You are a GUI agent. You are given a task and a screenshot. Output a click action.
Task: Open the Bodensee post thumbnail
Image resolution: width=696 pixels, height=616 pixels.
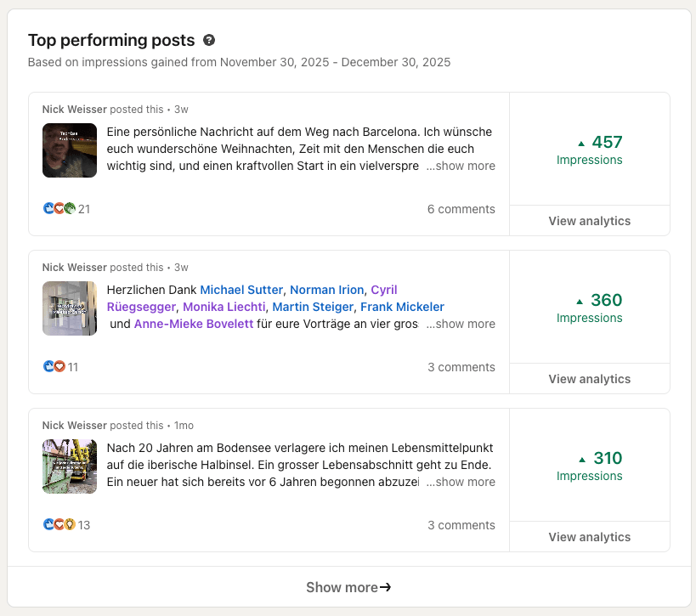click(x=70, y=466)
